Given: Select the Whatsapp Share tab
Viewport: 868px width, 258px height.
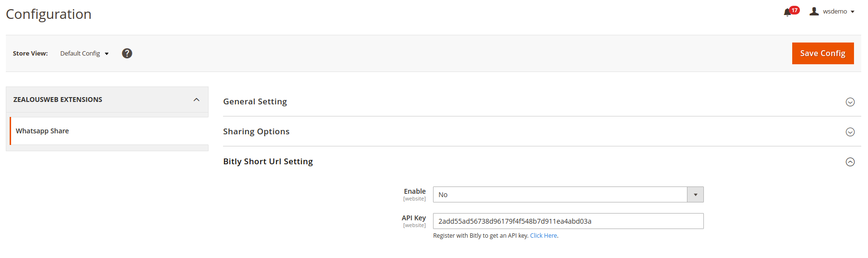Looking at the screenshot, I should pos(42,131).
